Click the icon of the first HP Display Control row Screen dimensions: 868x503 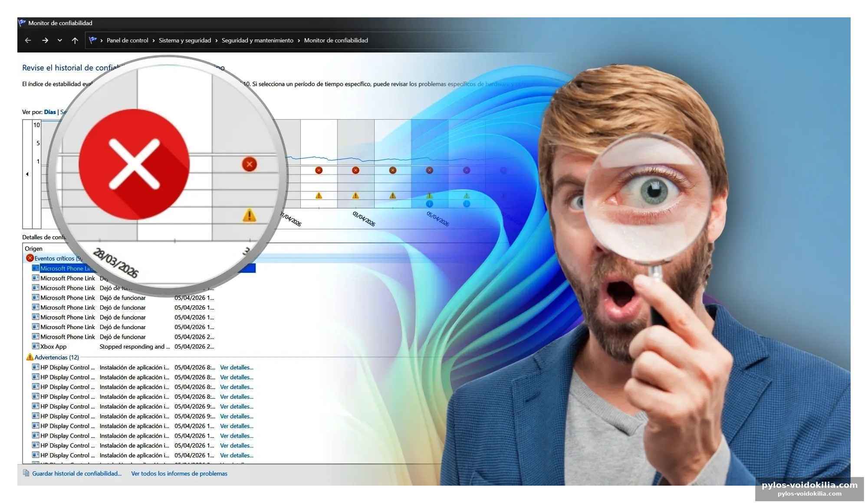36,367
